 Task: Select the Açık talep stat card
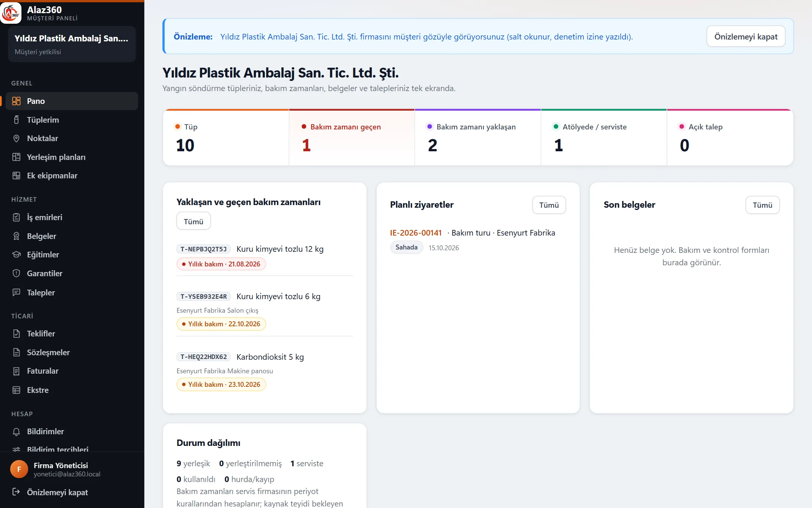730,138
